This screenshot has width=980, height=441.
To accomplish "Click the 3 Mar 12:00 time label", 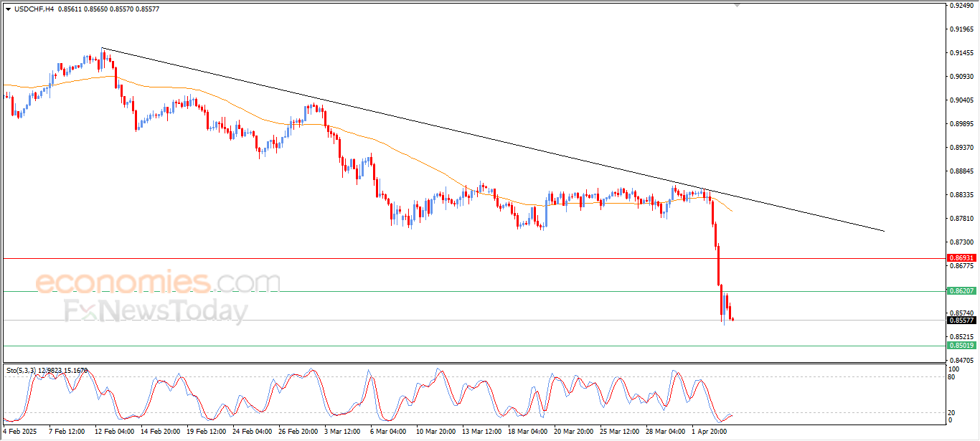I will (x=341, y=432).
